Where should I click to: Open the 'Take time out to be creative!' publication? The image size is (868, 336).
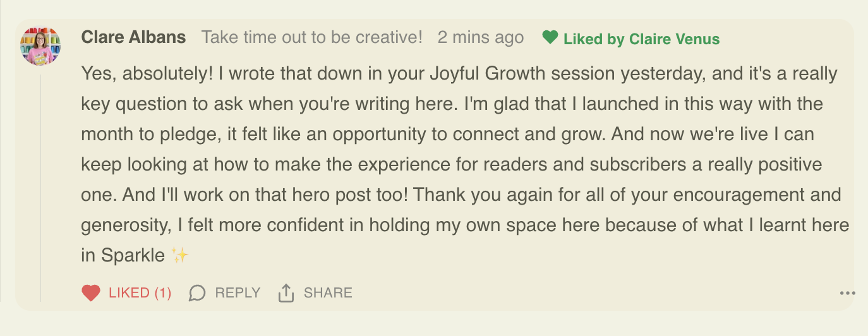pyautogui.click(x=311, y=37)
